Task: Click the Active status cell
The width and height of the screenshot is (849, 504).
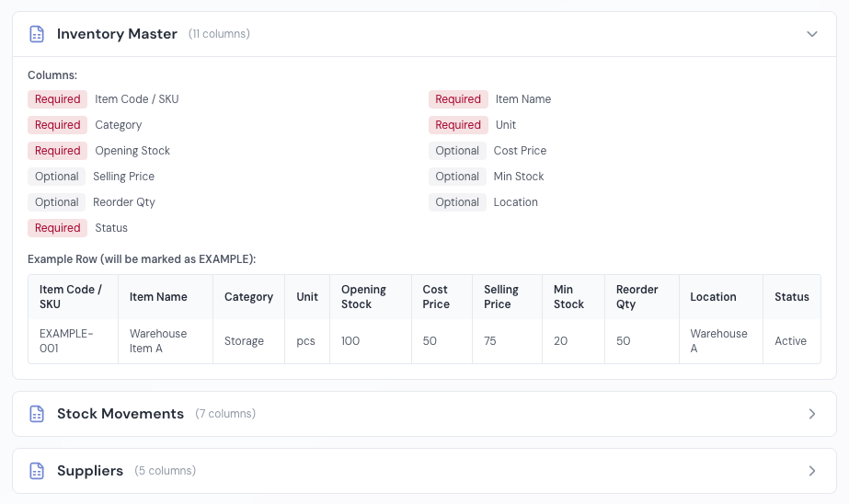Action: (790, 341)
